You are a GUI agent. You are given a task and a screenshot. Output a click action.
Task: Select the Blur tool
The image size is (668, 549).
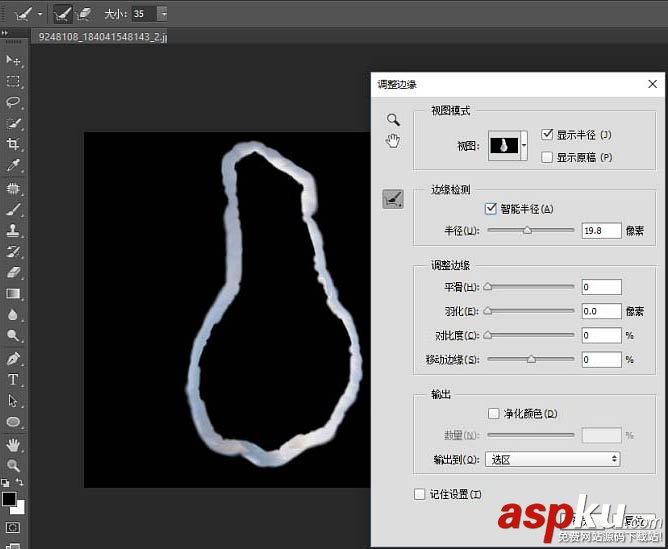pos(13,315)
